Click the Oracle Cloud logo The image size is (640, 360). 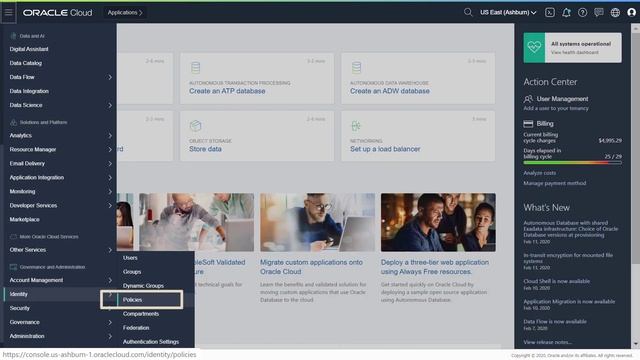coord(58,13)
